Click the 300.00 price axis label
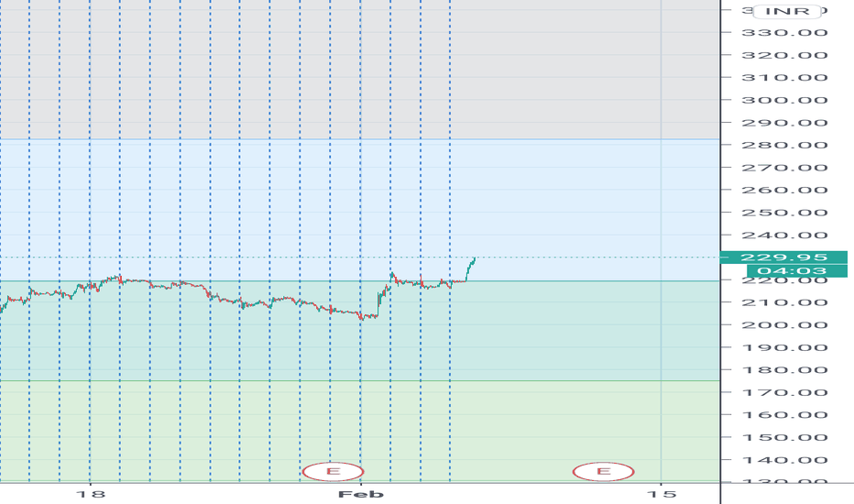This screenshot has height=504, width=854. (x=784, y=100)
